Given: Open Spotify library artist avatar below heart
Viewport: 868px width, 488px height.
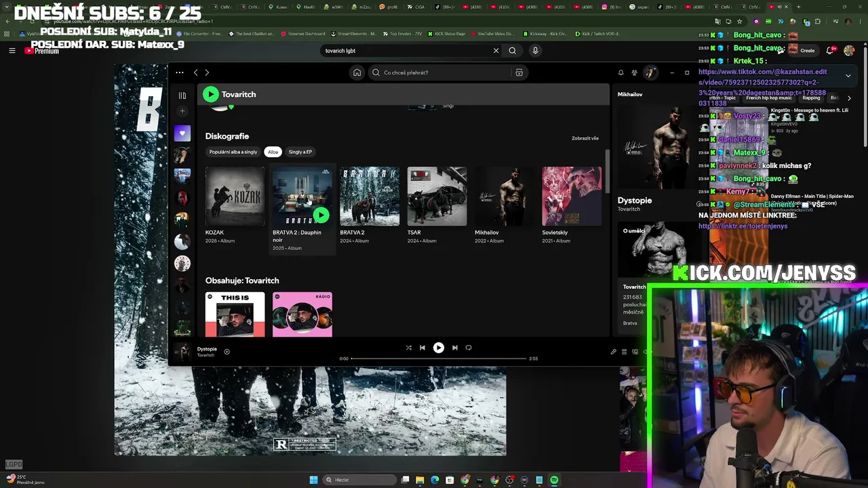Looking at the screenshot, I should [182, 155].
